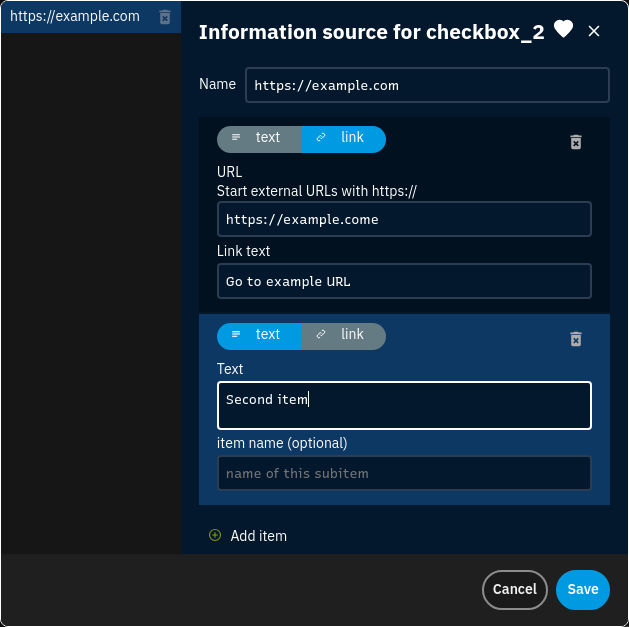629x627 pixels.
Task: Click the Text area with Second item
Action: pyautogui.click(x=404, y=405)
